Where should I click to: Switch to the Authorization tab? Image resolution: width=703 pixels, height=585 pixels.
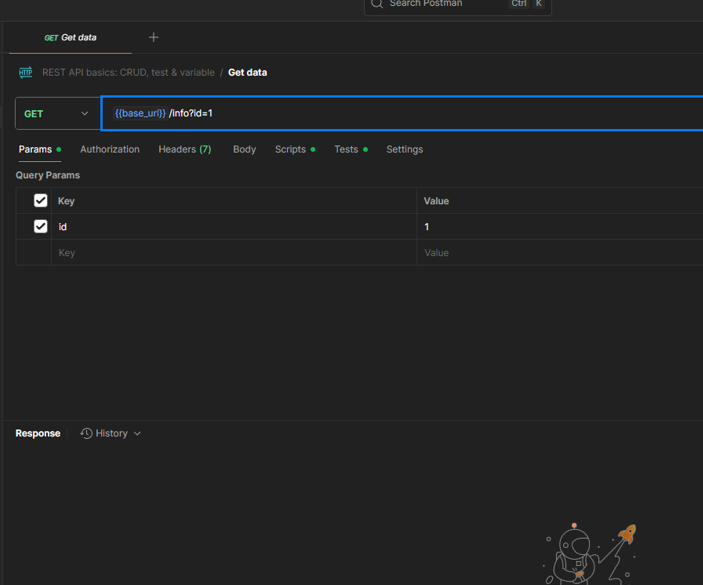click(110, 149)
